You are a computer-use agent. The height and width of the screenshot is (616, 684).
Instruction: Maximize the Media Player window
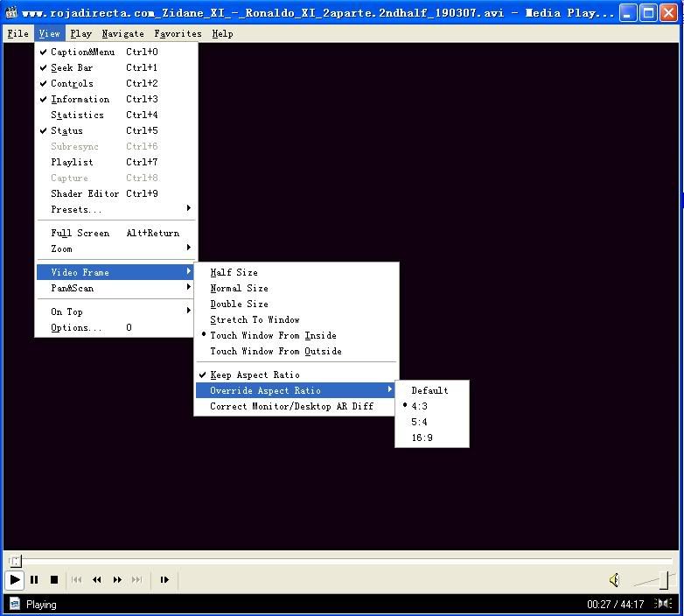click(648, 12)
